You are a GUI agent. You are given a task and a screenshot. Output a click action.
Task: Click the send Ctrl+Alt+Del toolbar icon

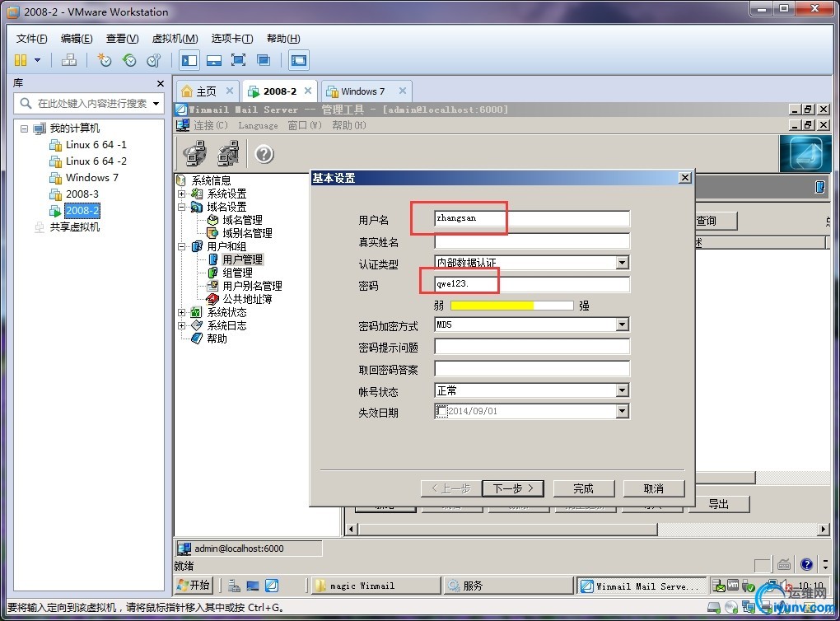[68, 60]
